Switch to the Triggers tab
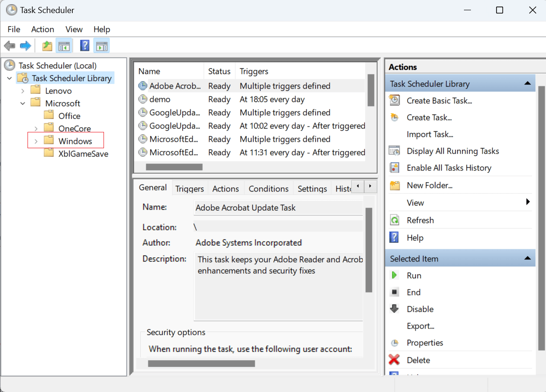This screenshot has width=546, height=392. coord(189,188)
